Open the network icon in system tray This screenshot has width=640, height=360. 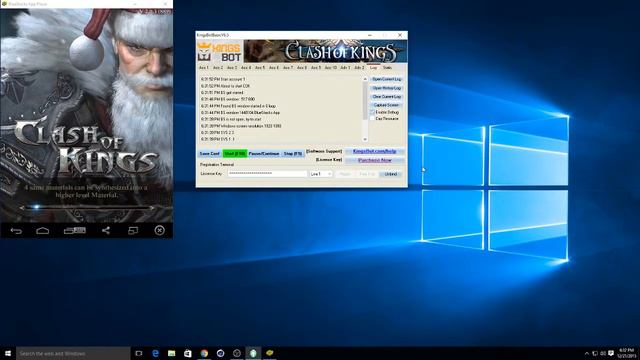coord(595,353)
